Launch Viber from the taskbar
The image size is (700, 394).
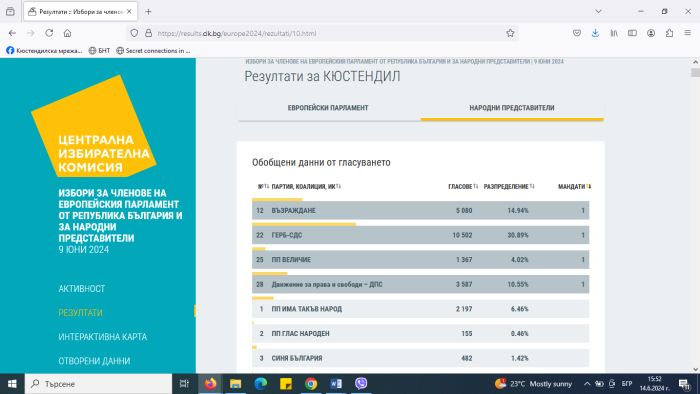(361, 383)
